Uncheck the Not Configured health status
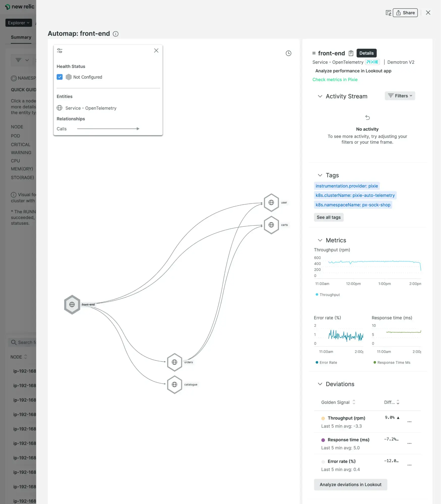 (60, 77)
